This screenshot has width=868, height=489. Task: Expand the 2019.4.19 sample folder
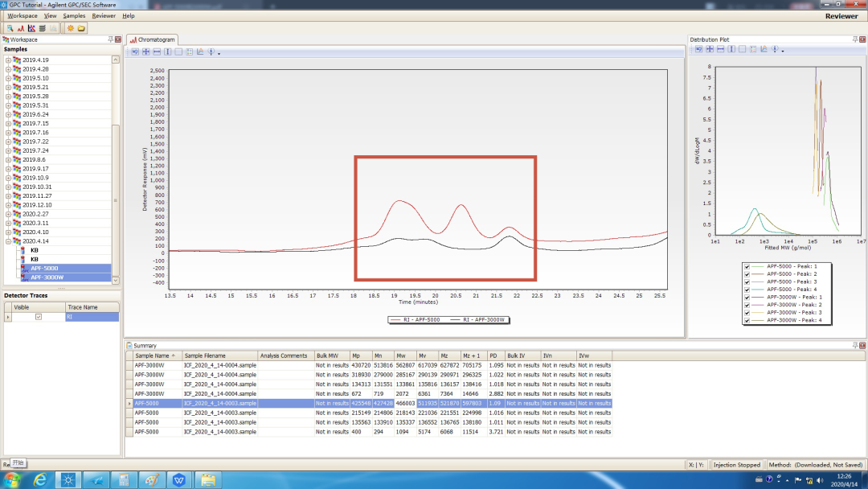tap(8, 60)
